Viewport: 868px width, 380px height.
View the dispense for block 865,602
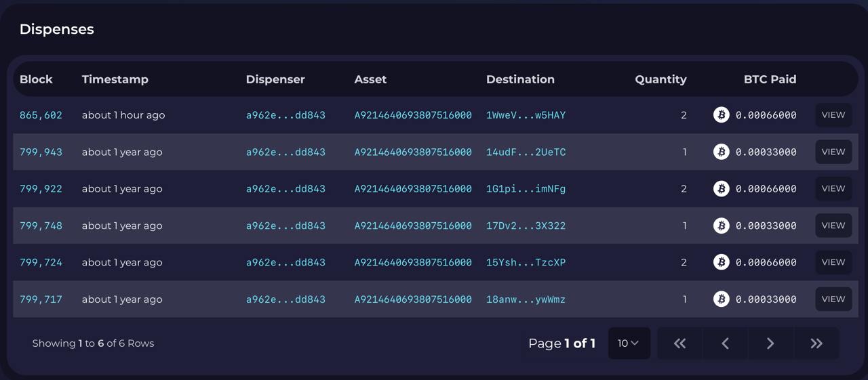[833, 115]
